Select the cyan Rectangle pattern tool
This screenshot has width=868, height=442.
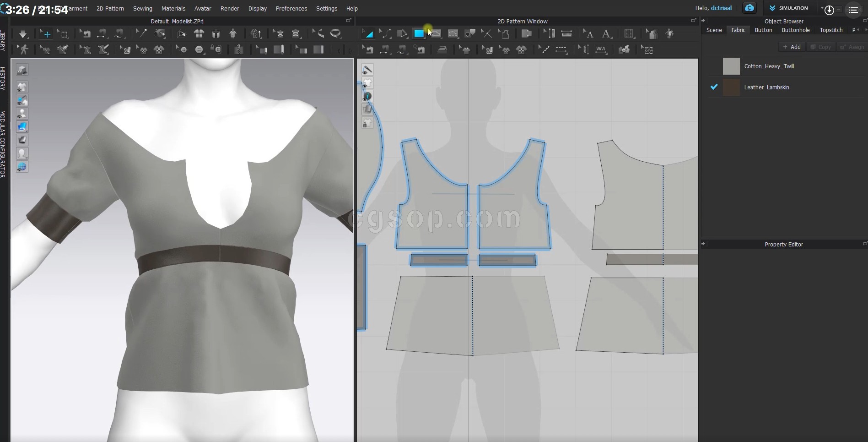click(x=419, y=33)
